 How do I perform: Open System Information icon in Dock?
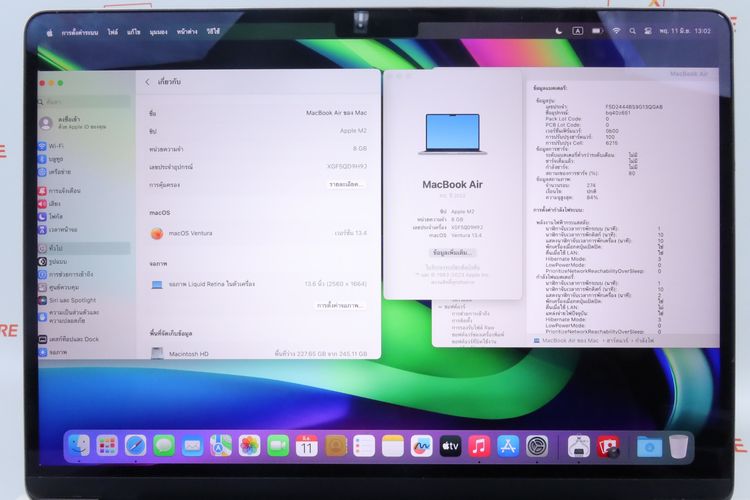pyautogui.click(x=579, y=446)
